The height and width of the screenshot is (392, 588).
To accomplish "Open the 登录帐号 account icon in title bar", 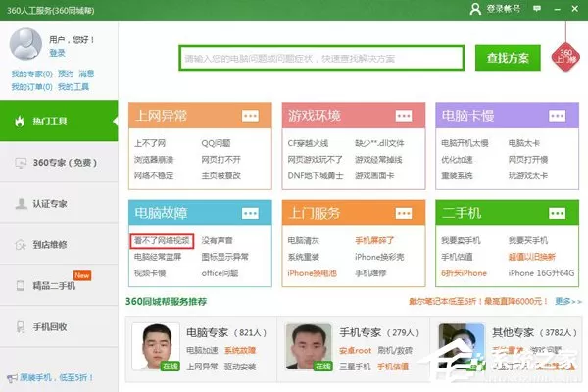I will (475, 9).
